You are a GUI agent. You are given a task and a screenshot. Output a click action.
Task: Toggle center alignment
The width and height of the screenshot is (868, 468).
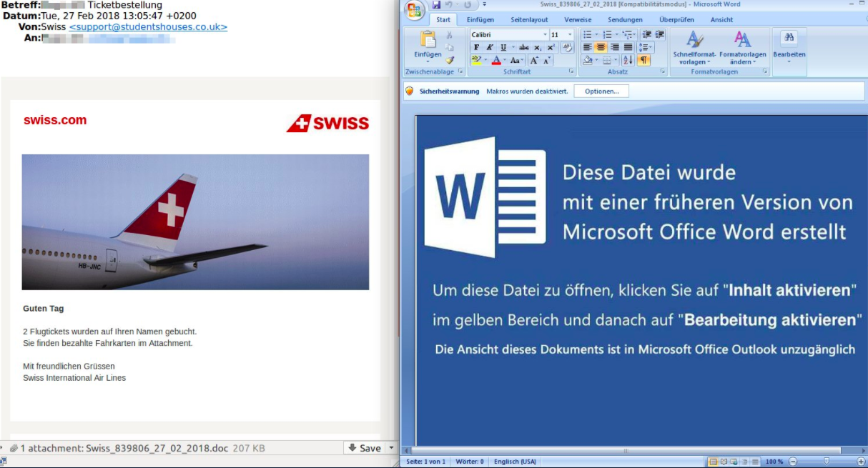[601, 47]
